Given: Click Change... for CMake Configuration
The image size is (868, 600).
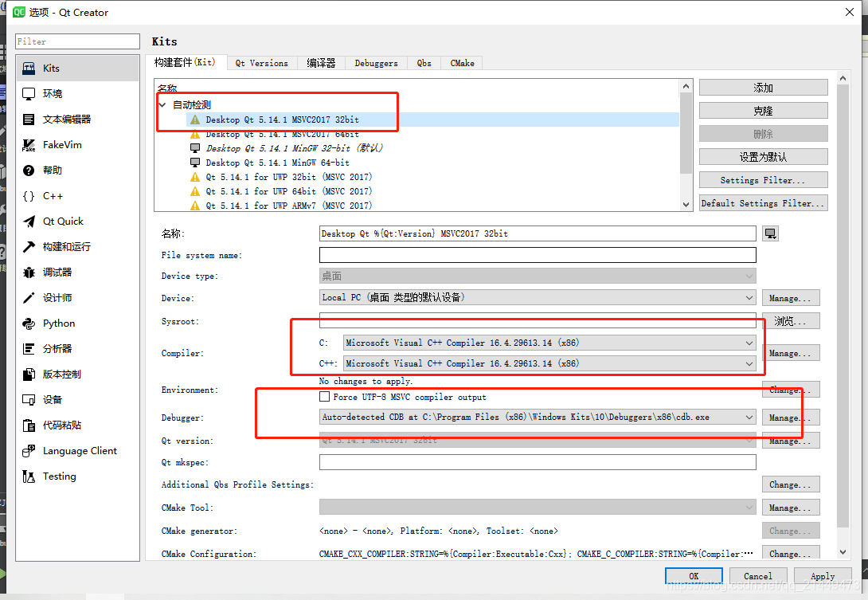Looking at the screenshot, I should pos(791,554).
